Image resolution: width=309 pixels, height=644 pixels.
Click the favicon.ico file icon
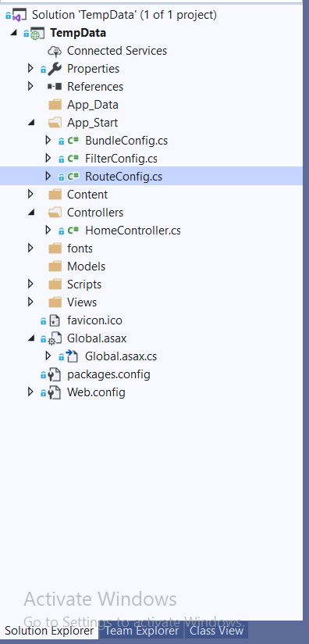[x=55, y=320]
